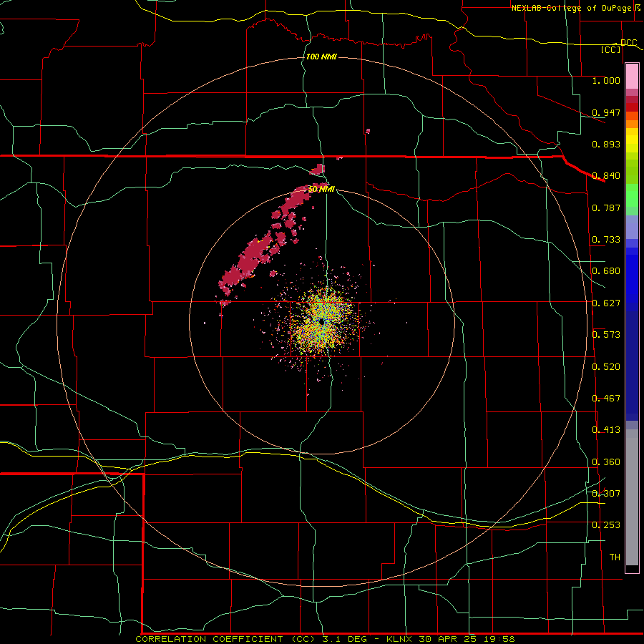Click the 0.413 scale value

[x=606, y=430]
